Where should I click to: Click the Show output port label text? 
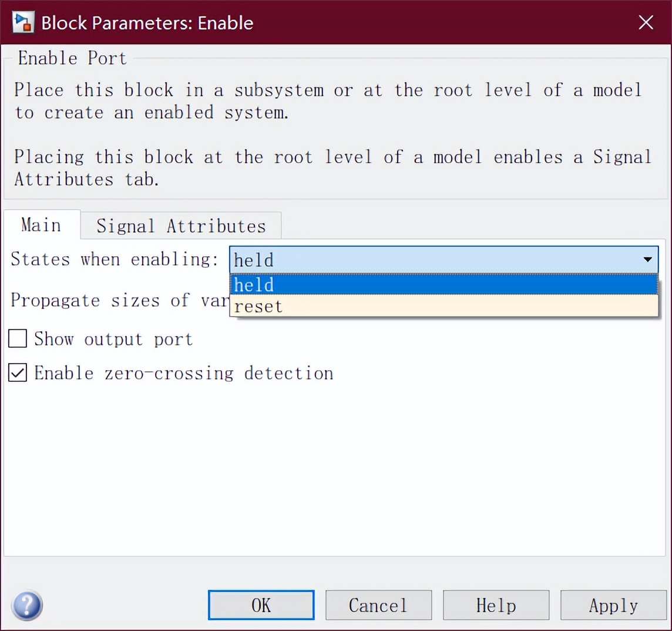pyautogui.click(x=113, y=339)
